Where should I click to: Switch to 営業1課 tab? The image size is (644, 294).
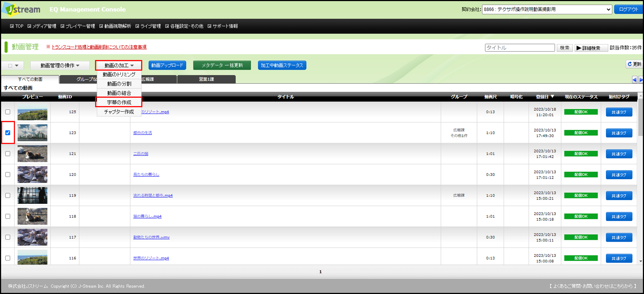206,79
